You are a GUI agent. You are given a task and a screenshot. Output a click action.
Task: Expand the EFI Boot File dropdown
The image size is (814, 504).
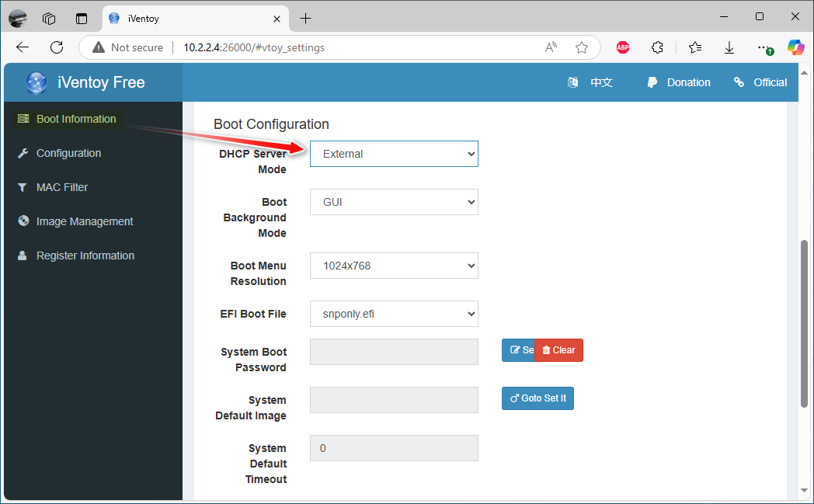(394, 314)
